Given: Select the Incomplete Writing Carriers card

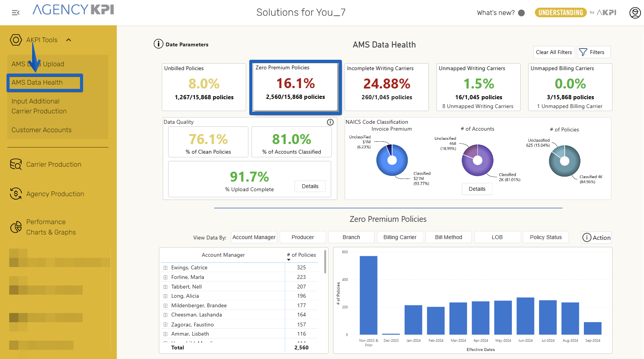Looking at the screenshot, I should [x=387, y=87].
